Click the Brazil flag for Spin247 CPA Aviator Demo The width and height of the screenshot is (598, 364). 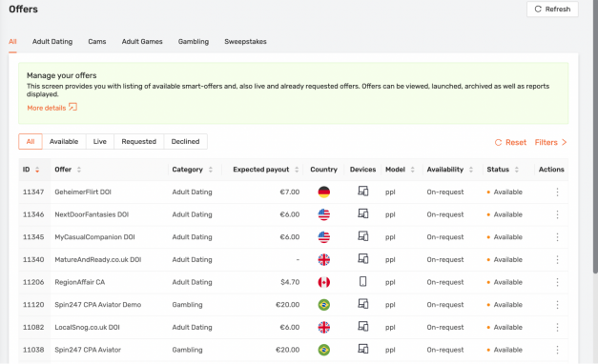pos(323,305)
